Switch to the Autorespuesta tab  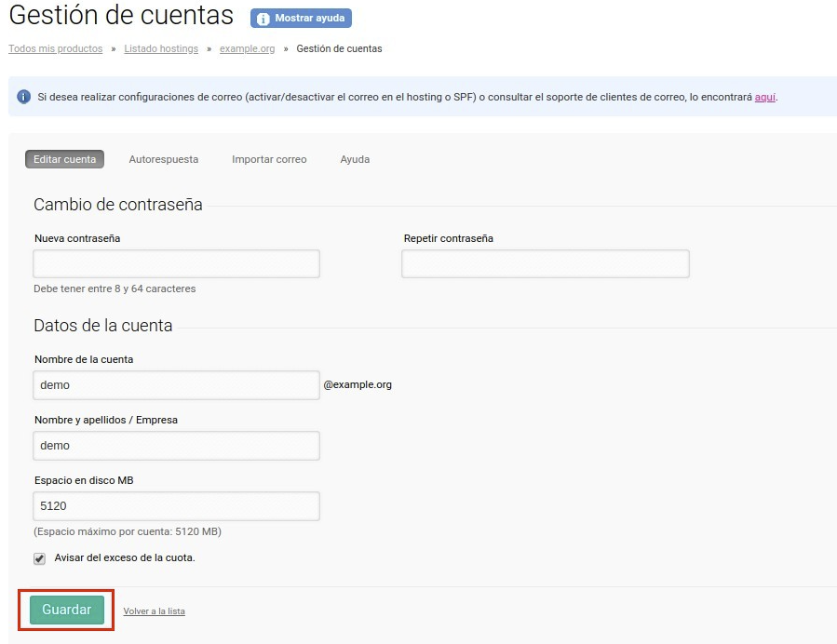click(x=163, y=159)
